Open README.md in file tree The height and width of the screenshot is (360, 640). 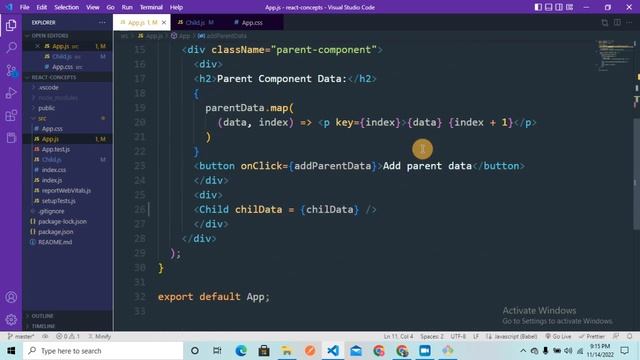(x=55, y=242)
